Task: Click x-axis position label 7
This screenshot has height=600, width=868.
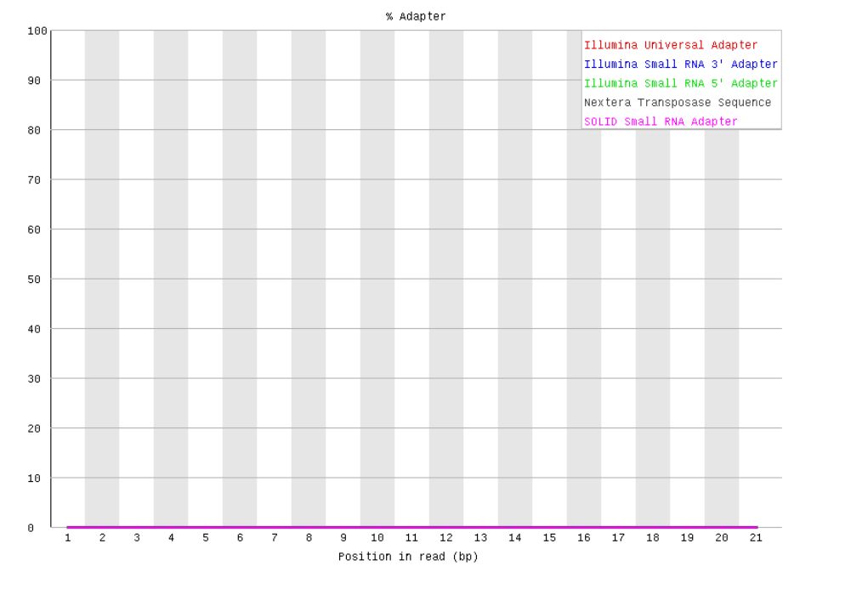Action: (275, 537)
